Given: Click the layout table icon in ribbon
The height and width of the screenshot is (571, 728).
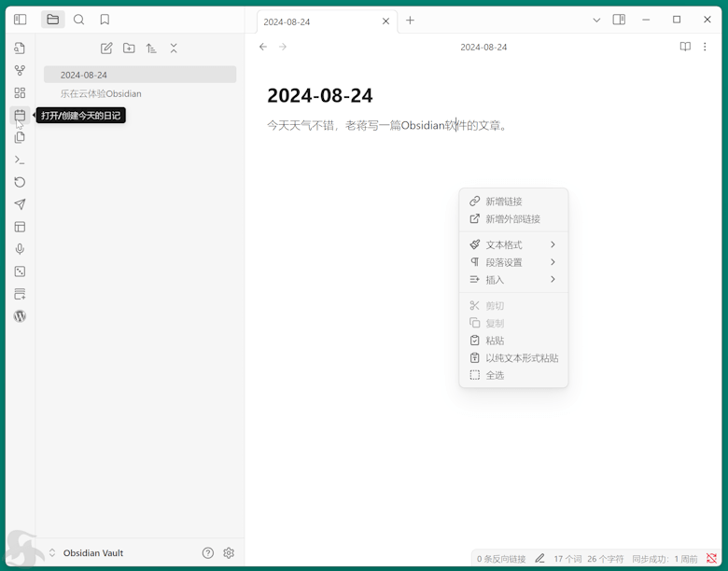Looking at the screenshot, I should (x=20, y=227).
